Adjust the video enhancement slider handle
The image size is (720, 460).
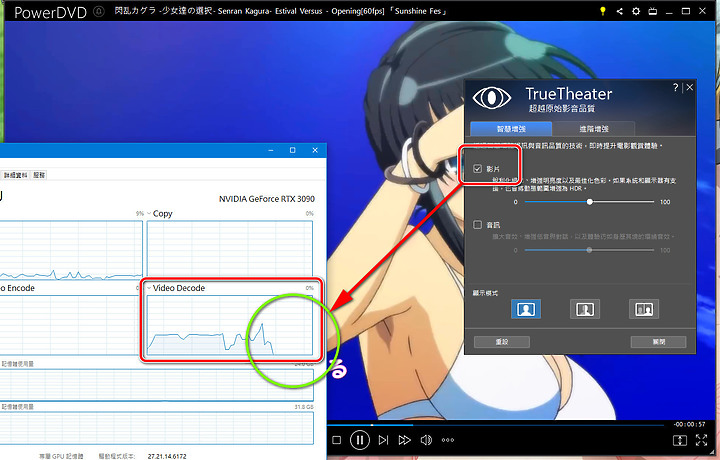590,202
